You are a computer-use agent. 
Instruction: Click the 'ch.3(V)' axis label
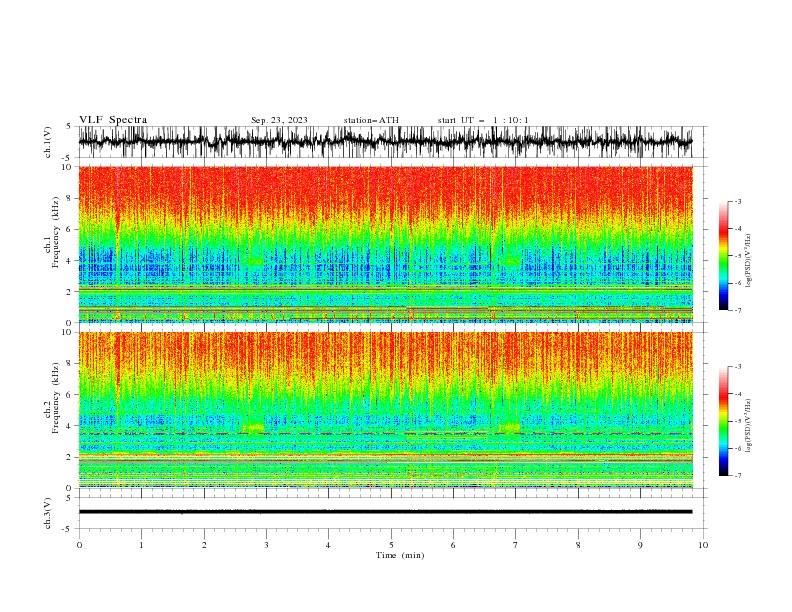(48, 513)
